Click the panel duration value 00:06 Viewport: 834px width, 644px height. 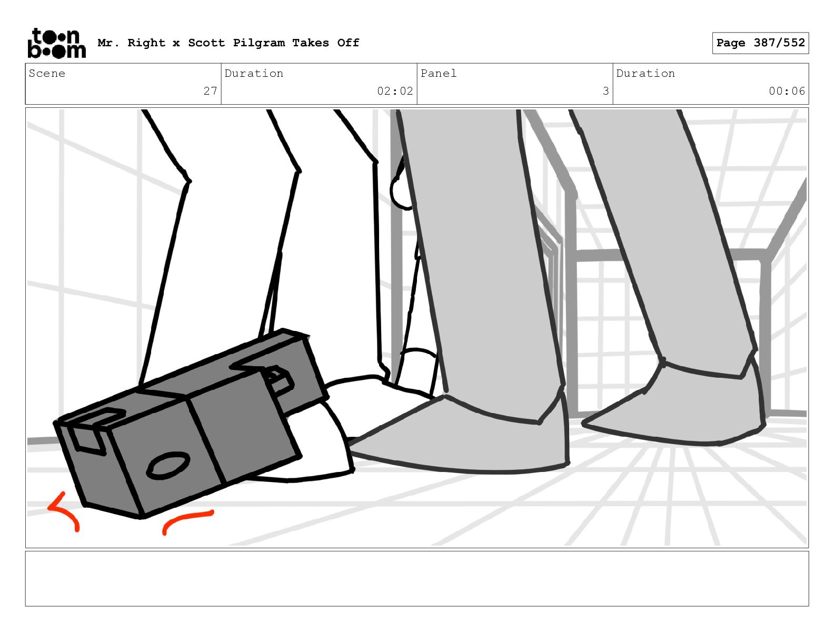coord(787,91)
